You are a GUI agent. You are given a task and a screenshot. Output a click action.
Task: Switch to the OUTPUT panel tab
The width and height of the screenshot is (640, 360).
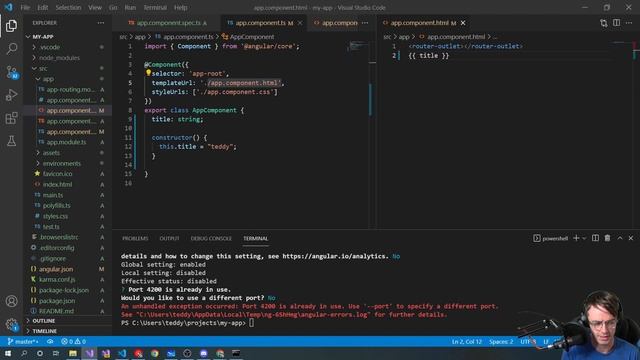click(169, 238)
